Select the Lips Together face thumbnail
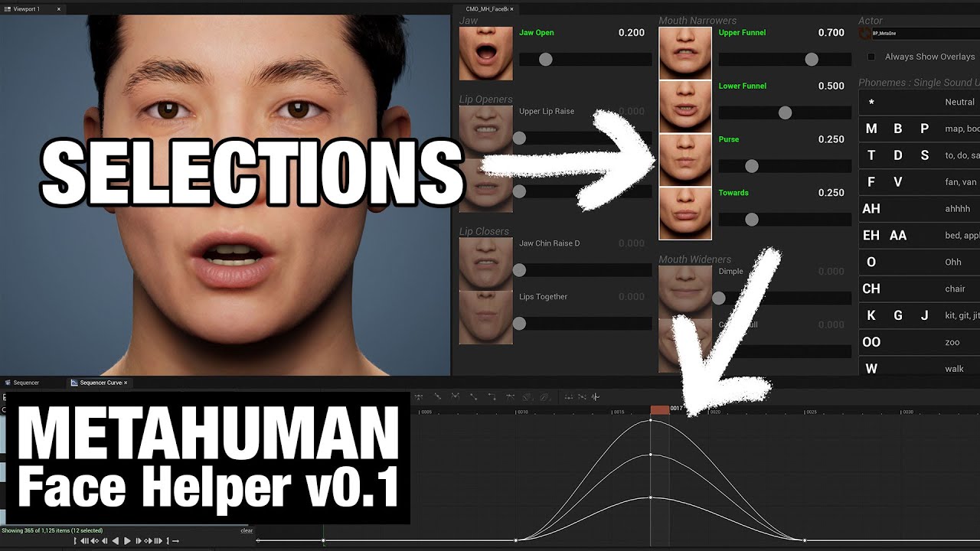Image resolution: width=980 pixels, height=551 pixels. click(x=486, y=318)
